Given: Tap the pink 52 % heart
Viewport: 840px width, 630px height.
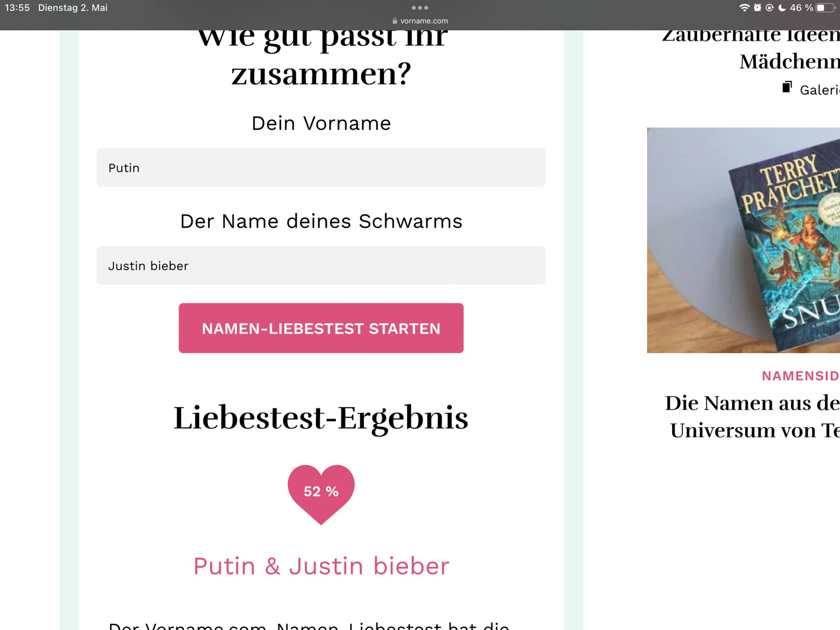Looking at the screenshot, I should point(321,494).
